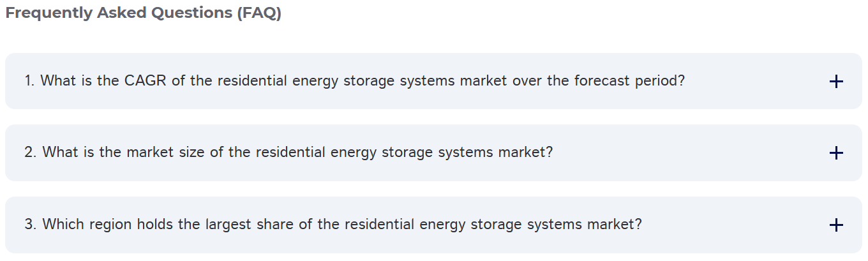Click the plus icon beside the CAGR question

pos(835,82)
